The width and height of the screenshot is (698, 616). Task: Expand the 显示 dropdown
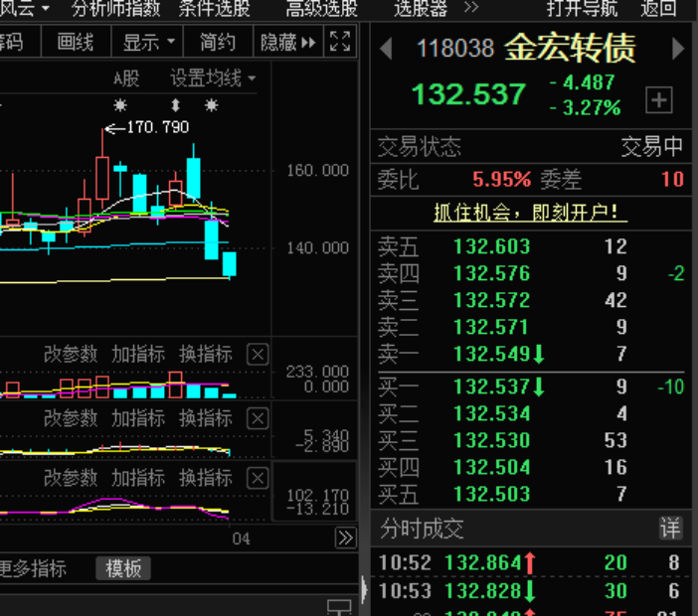tap(148, 43)
